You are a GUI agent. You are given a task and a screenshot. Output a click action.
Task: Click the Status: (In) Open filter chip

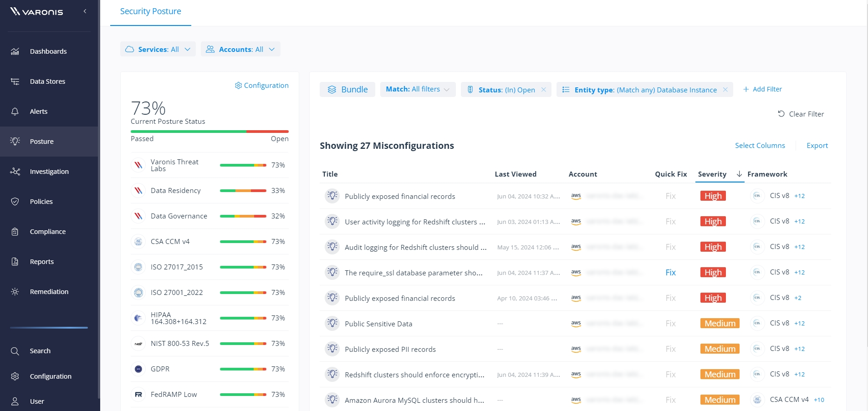(506, 90)
